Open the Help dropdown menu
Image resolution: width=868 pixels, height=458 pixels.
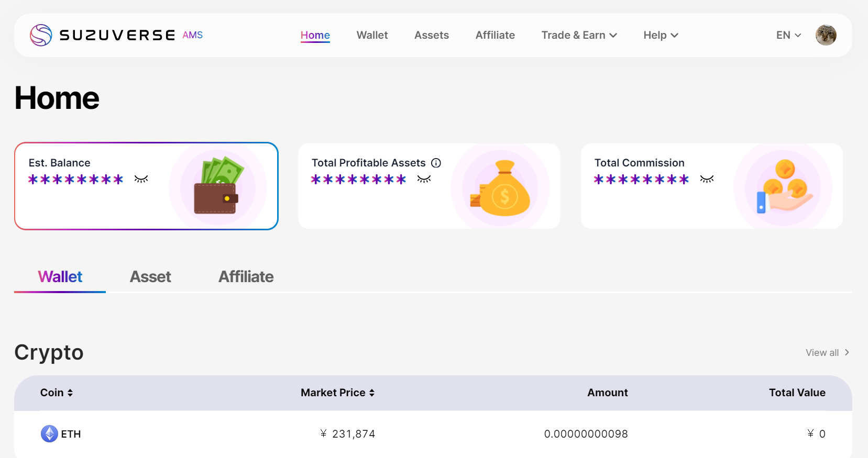tap(661, 35)
